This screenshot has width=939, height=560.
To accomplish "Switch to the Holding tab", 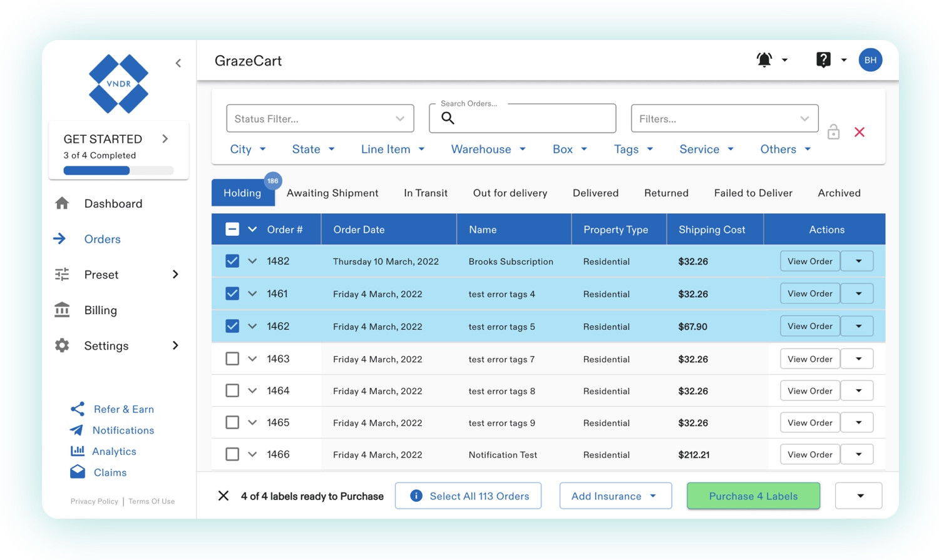I will click(242, 193).
